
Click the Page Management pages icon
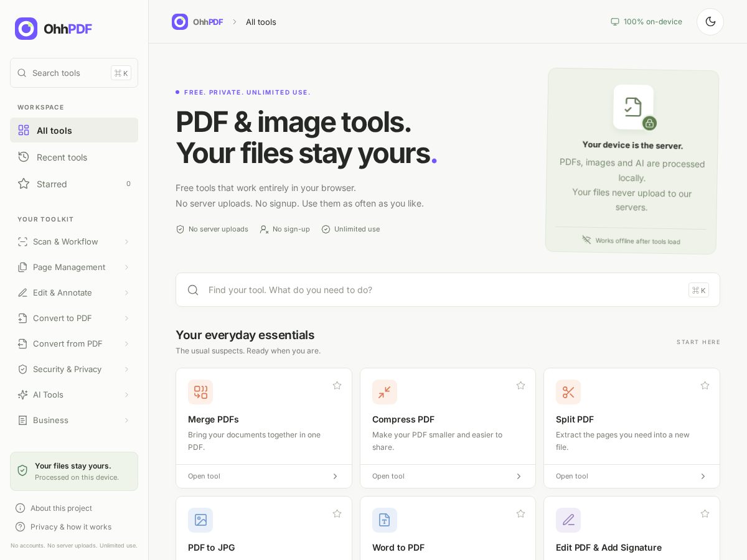click(x=22, y=267)
